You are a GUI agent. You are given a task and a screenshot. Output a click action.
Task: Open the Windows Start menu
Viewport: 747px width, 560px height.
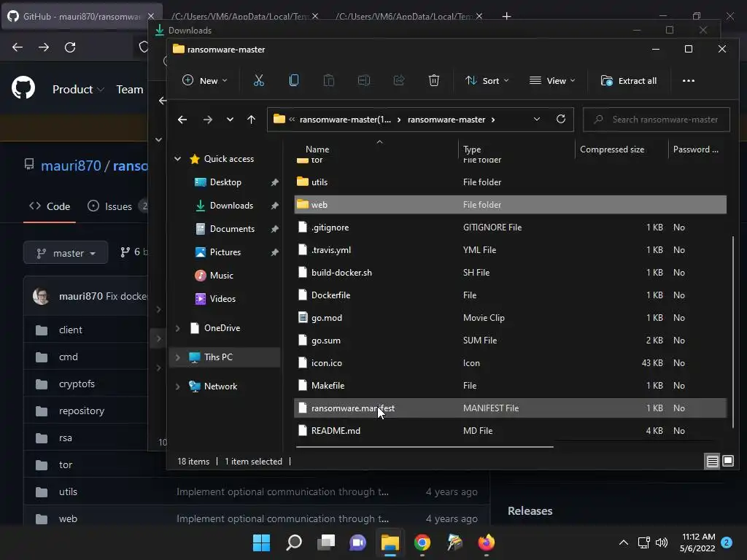coord(261,542)
